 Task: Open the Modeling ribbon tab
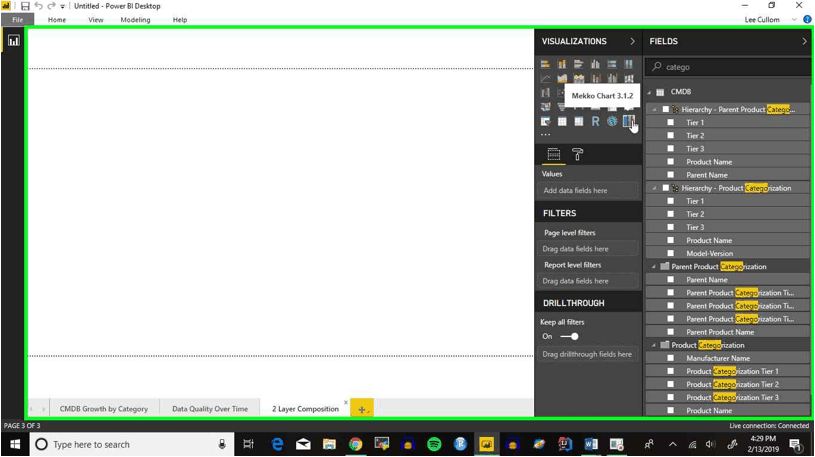[x=135, y=20]
